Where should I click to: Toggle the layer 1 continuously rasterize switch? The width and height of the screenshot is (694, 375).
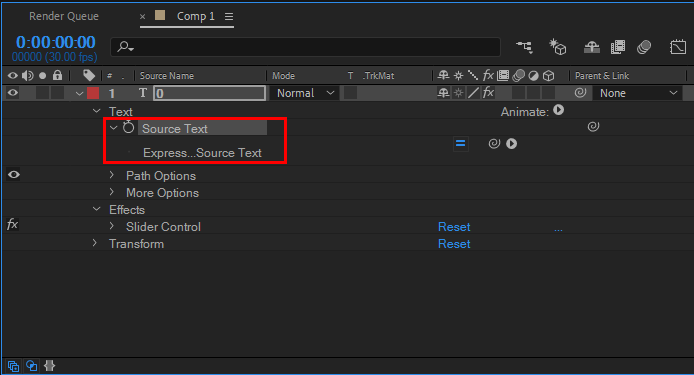459,93
